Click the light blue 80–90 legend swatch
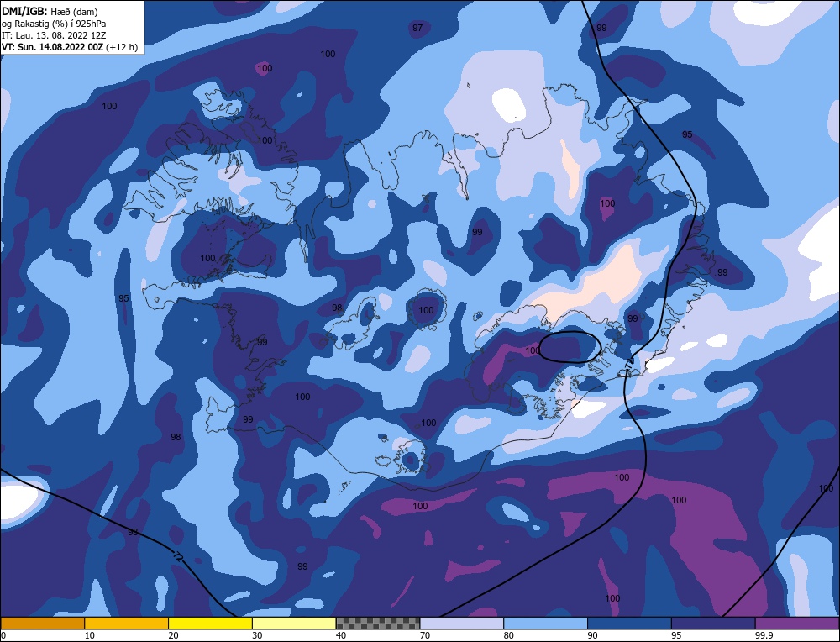Screen dimensions: 840x642 [545, 623]
